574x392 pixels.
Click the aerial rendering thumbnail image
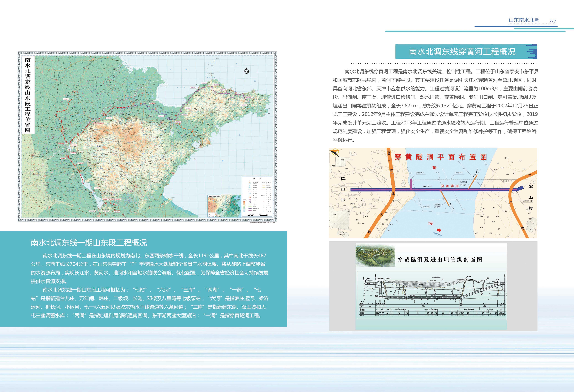tap(375, 255)
